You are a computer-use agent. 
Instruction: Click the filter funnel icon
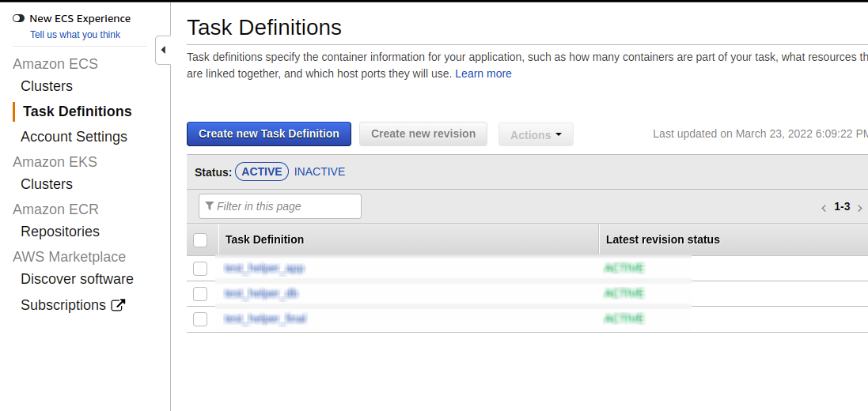[210, 206]
